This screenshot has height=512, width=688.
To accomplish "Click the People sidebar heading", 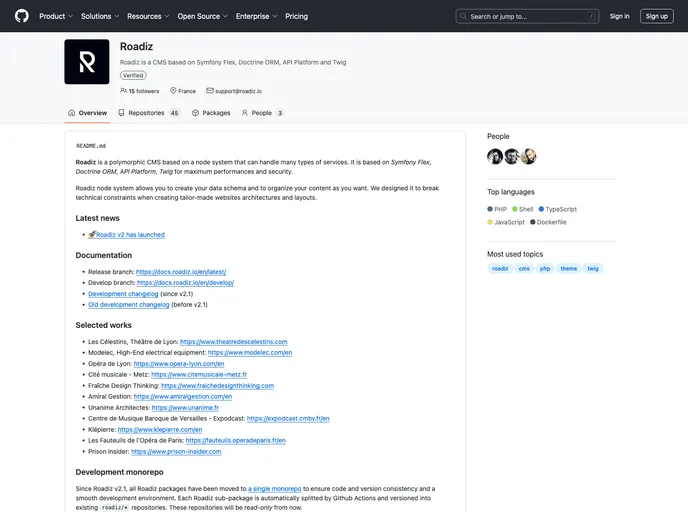I will click(498, 136).
